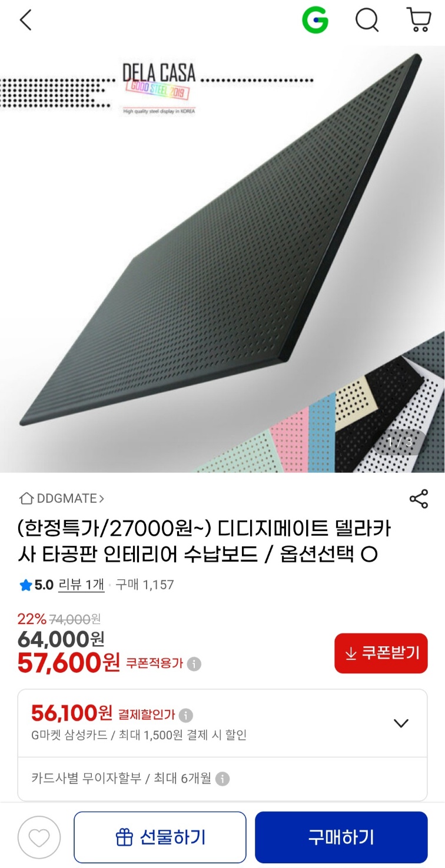Open the shopping cart icon
The height and width of the screenshot is (868, 445).
pyautogui.click(x=419, y=20)
